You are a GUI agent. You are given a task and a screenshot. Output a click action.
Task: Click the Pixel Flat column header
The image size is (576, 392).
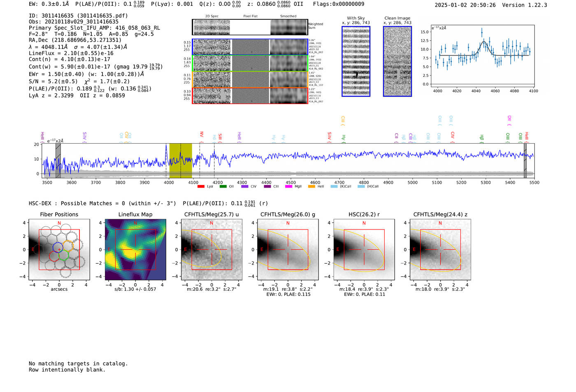click(250, 16)
